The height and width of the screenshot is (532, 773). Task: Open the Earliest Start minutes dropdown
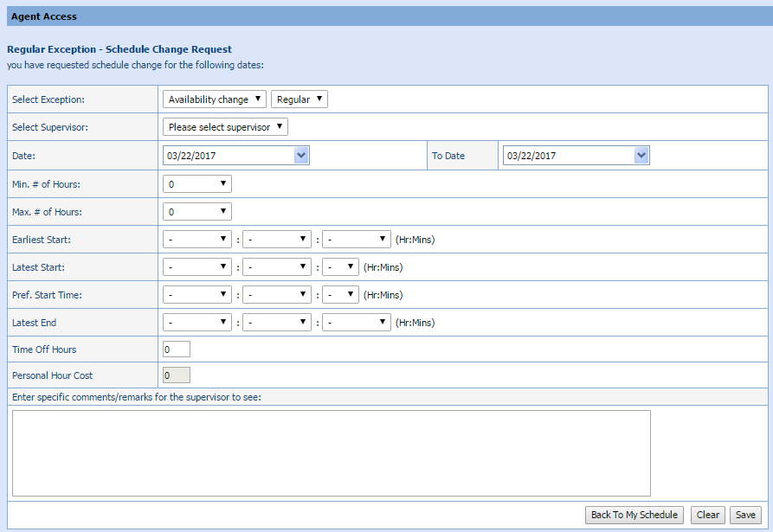tap(277, 239)
